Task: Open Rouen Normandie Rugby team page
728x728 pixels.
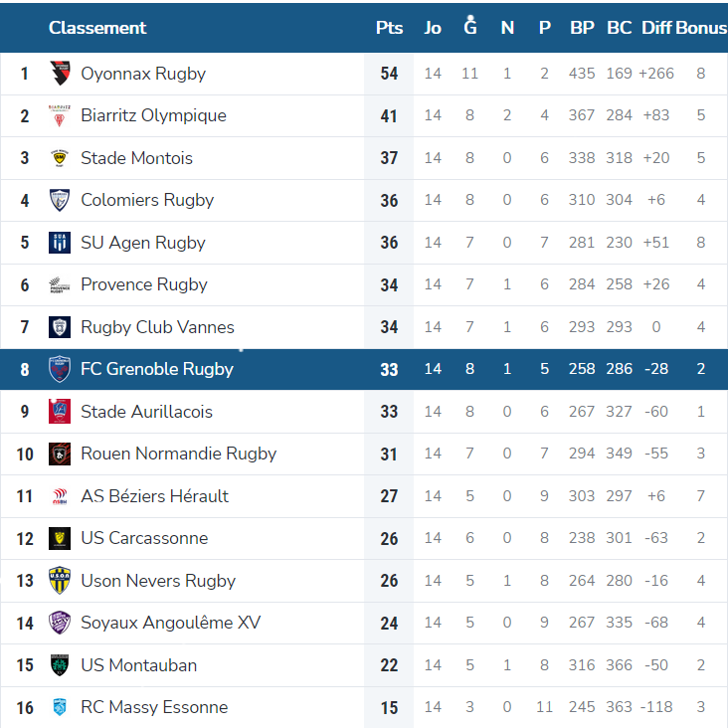Action: point(179,454)
